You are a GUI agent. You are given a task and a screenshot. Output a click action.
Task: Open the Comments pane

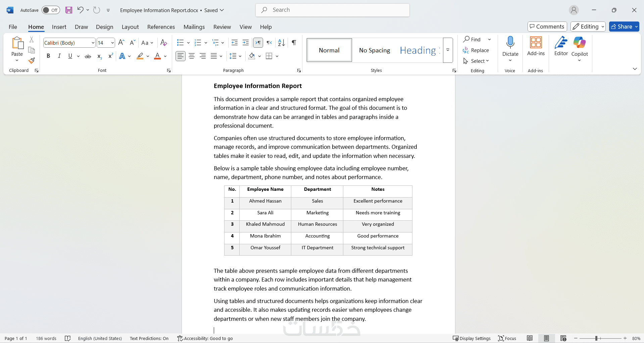[x=547, y=27]
